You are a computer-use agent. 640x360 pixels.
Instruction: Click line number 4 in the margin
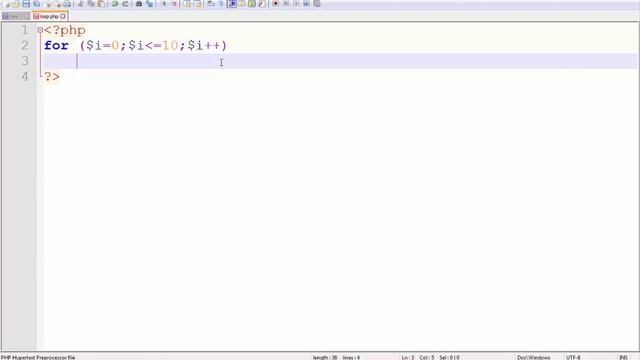[25, 76]
